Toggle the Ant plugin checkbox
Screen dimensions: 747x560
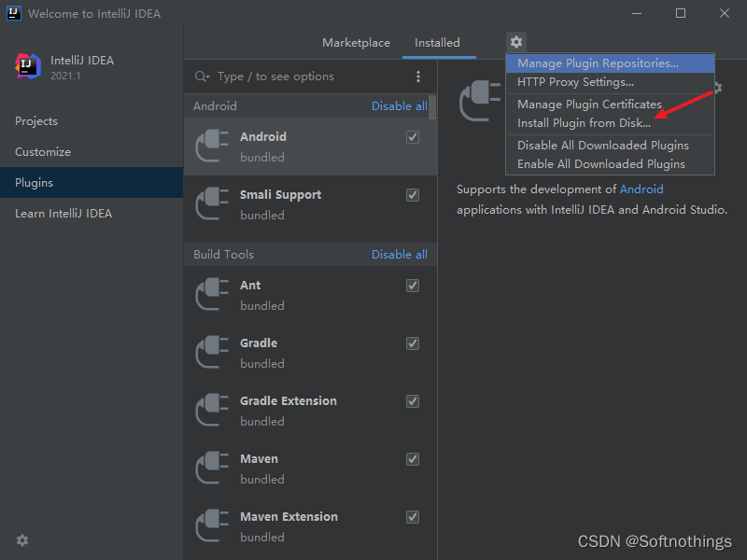pyautogui.click(x=413, y=286)
